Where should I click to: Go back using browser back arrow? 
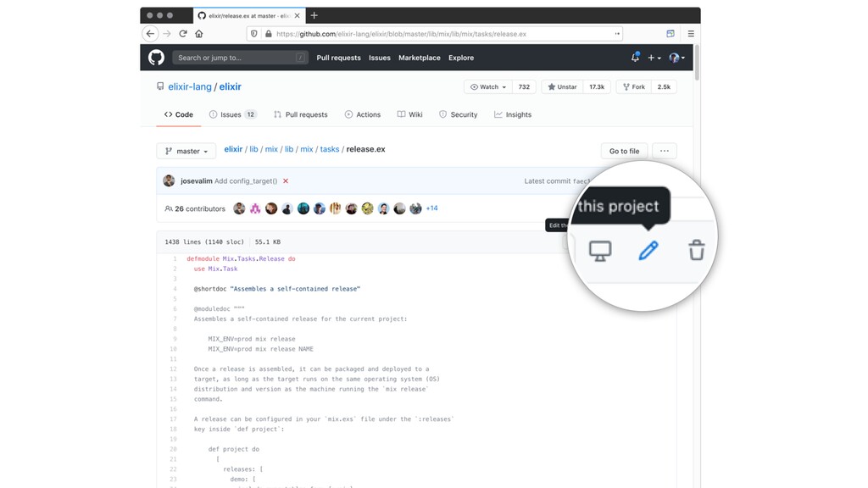pyautogui.click(x=150, y=34)
